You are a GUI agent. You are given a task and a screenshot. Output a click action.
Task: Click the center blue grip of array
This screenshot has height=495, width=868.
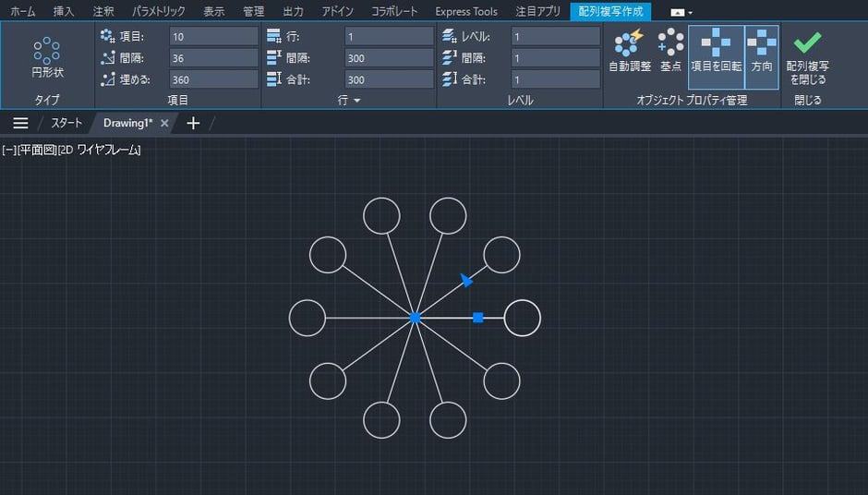point(415,318)
